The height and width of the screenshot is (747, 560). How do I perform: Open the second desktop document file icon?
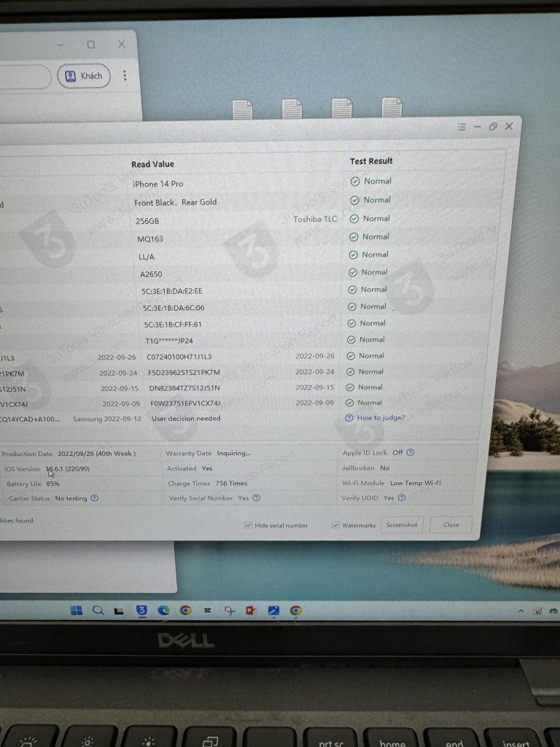tap(292, 109)
